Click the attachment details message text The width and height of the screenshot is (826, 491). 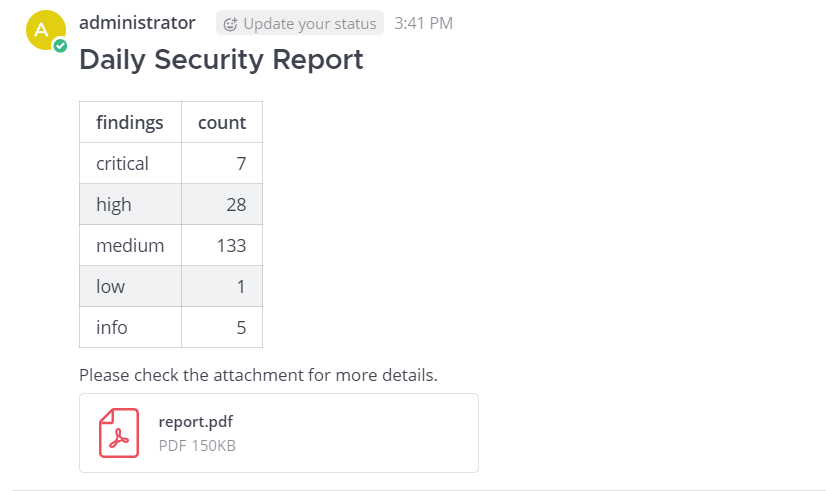pos(258,376)
